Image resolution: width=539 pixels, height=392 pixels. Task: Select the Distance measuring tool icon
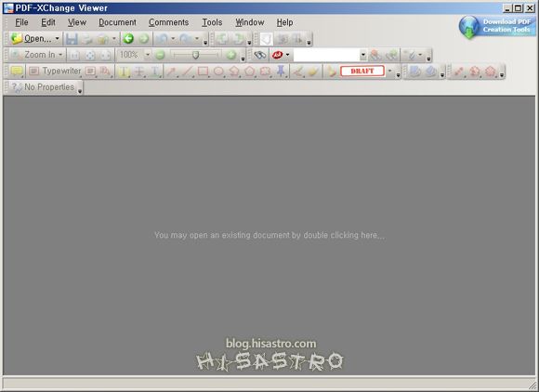coord(458,72)
